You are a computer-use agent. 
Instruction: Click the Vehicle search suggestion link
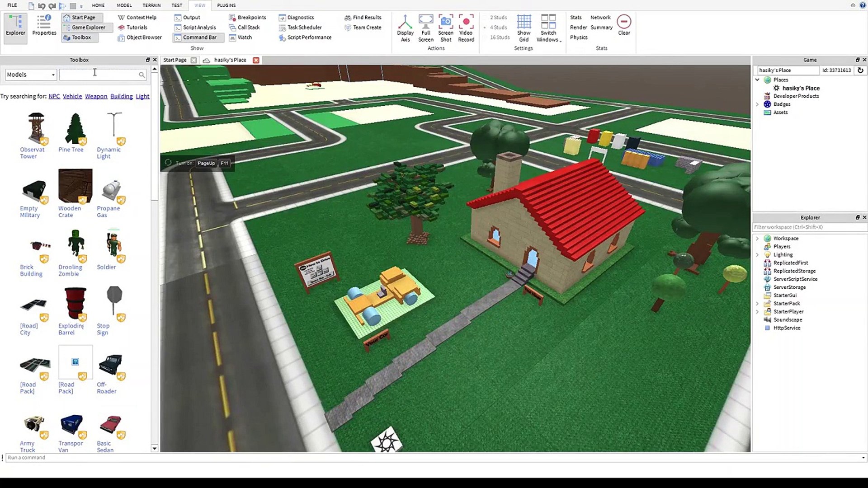(72, 96)
